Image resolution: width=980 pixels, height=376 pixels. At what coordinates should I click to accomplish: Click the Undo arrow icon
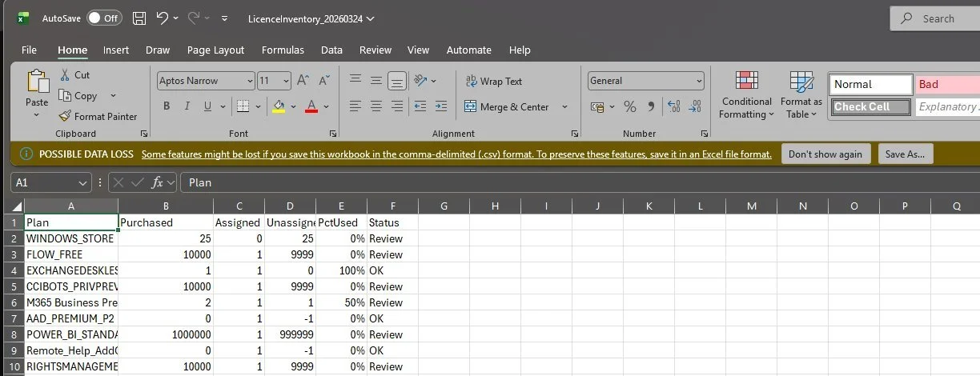[163, 18]
